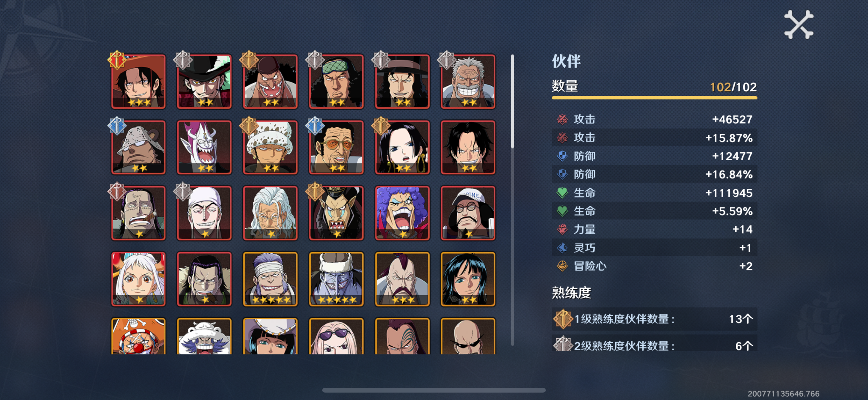Choose the Boa Hancock portrait

(402, 147)
